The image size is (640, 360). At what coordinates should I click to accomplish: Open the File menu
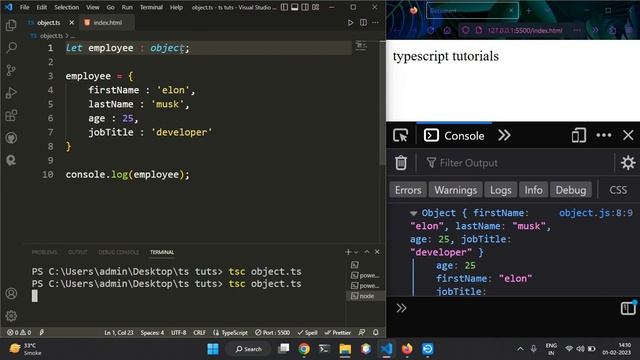click(x=24, y=7)
